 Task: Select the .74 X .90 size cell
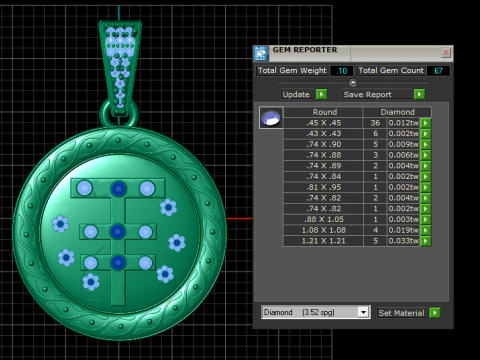point(323,144)
